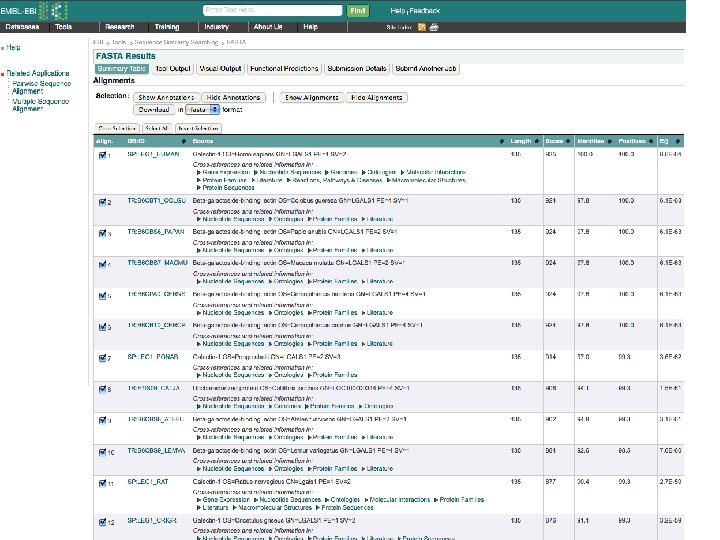Open the SP:LEG1_HUMAN database entry link
Screen dimensions: 720x540
[x=153, y=154]
